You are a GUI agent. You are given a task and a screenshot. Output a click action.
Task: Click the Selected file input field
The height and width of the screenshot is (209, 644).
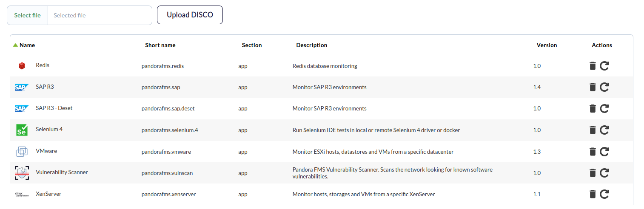point(100,15)
